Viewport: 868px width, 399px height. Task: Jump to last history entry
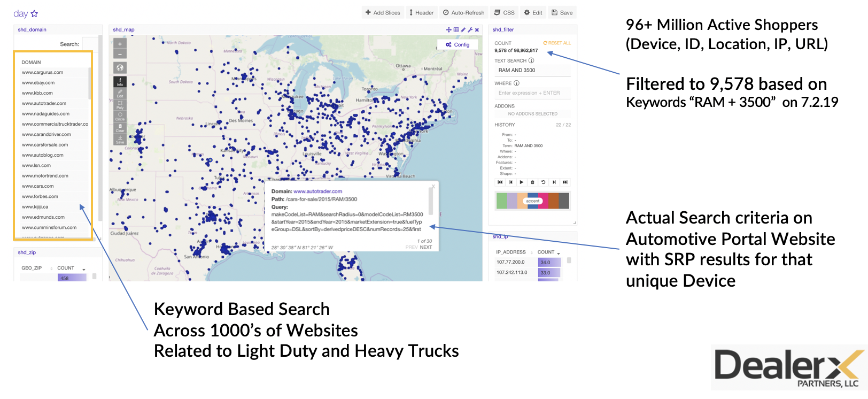pyautogui.click(x=565, y=182)
